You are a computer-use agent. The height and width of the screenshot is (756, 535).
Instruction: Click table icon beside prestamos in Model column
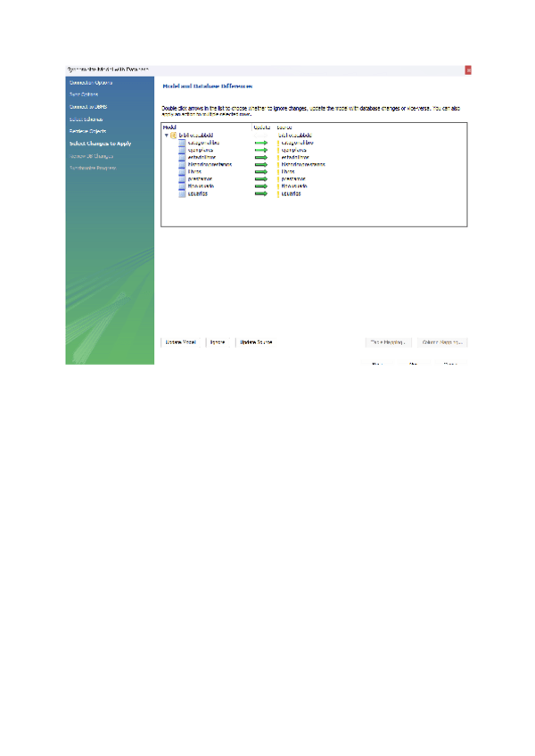182,179
